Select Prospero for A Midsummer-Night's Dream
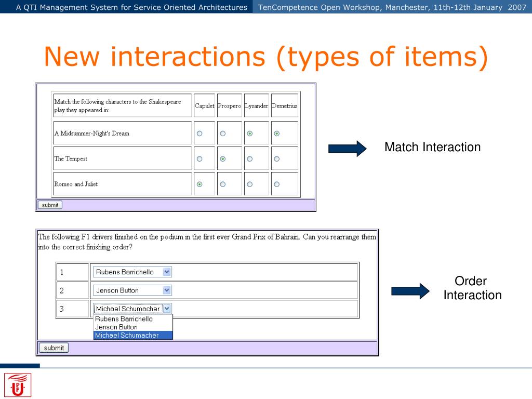Viewport: 532px width, 399px height. pos(222,134)
